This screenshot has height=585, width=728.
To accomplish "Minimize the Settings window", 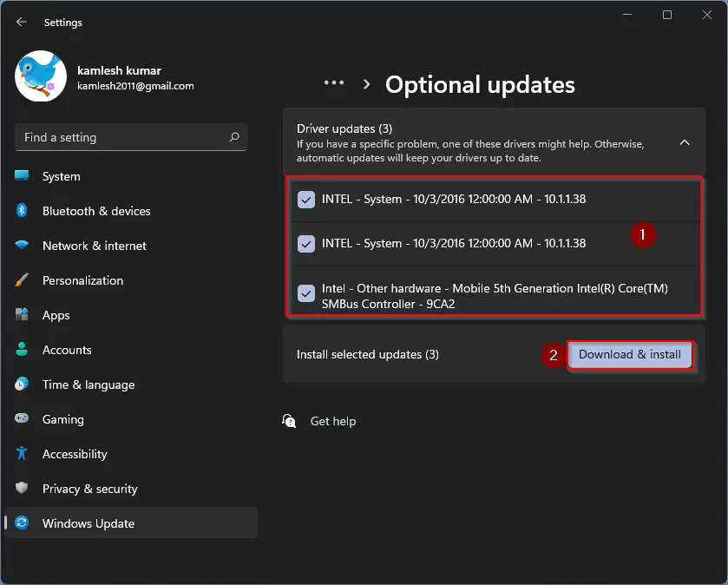I will point(627,15).
